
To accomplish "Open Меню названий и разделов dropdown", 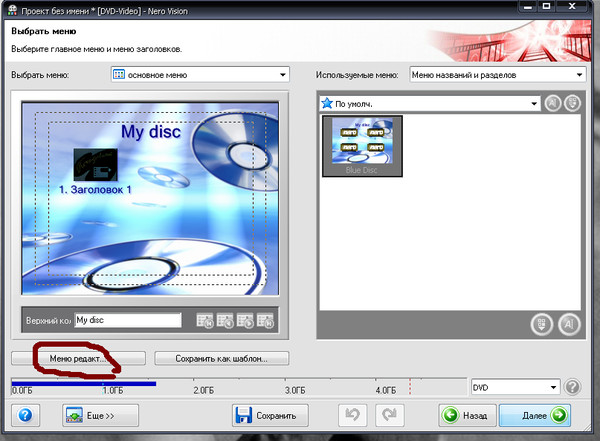I will pos(497,75).
